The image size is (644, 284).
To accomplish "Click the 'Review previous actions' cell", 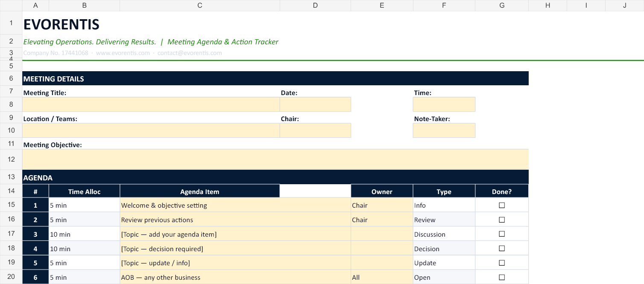I will point(235,220).
